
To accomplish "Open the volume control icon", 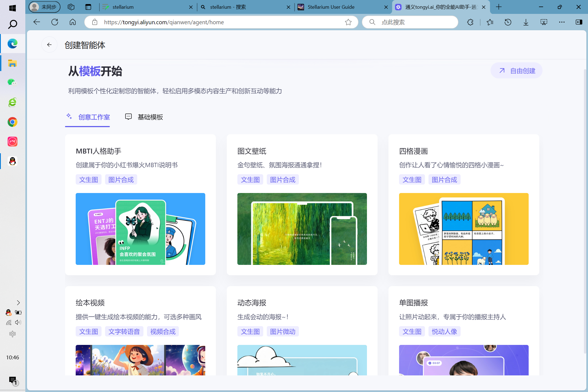I will click(18, 323).
